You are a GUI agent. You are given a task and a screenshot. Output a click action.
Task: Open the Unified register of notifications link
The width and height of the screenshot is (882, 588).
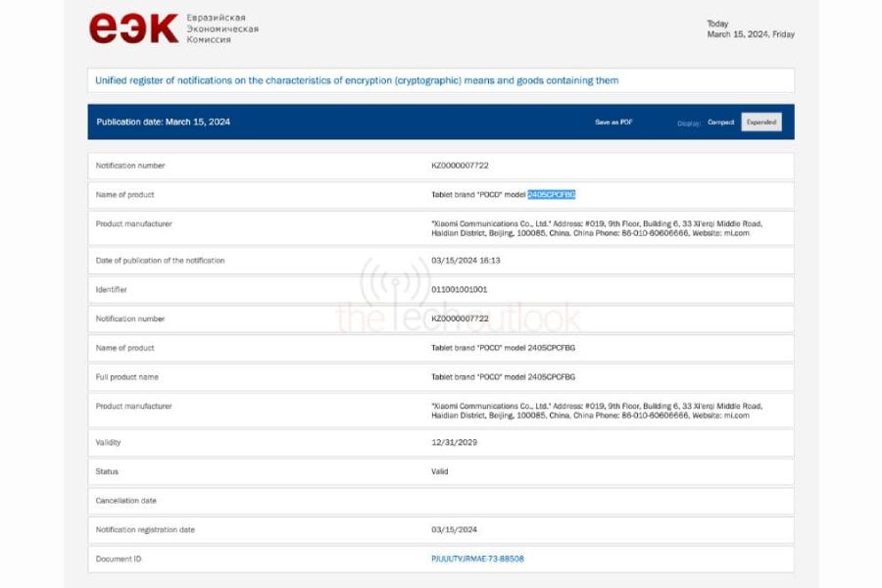pyautogui.click(x=357, y=80)
